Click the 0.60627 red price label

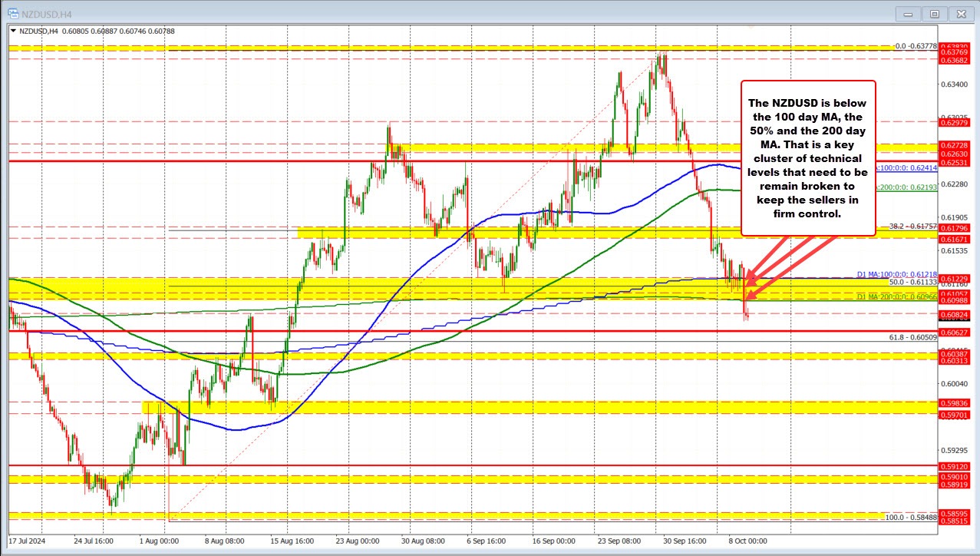954,332
